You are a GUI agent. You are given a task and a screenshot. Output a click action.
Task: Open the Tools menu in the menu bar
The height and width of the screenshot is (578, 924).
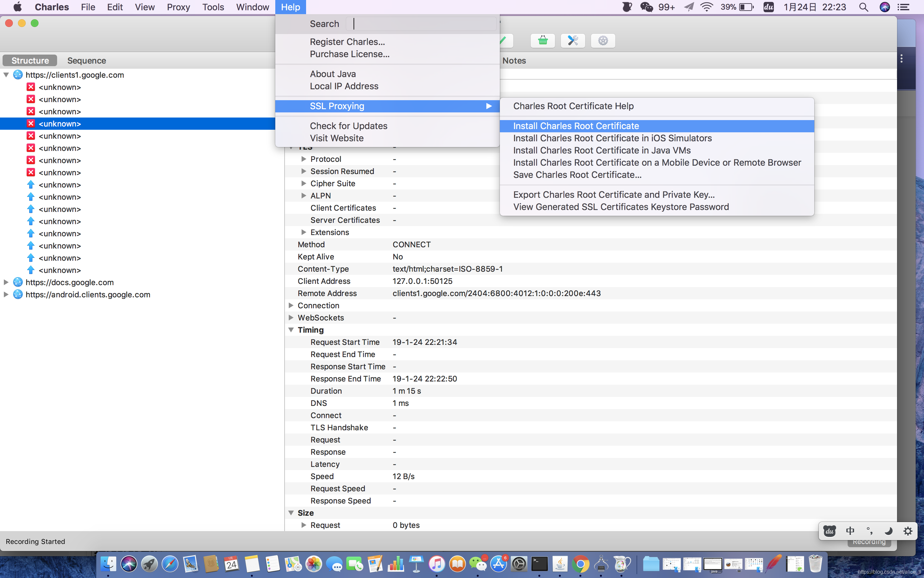[x=213, y=7]
